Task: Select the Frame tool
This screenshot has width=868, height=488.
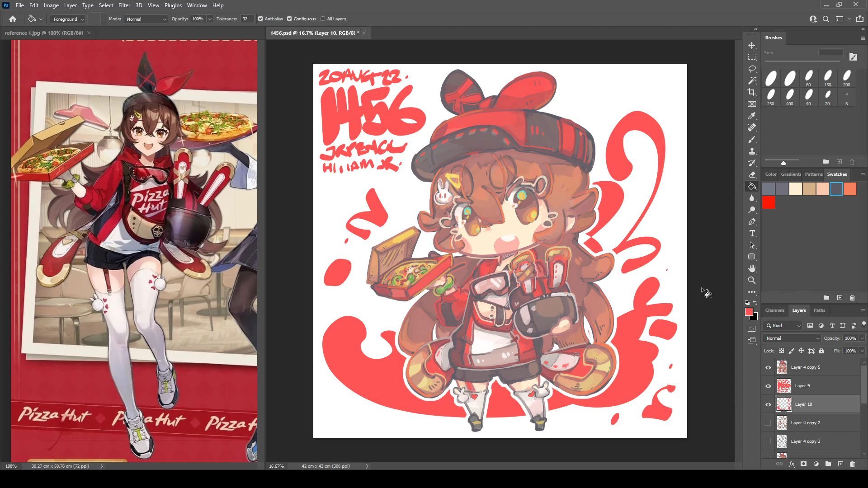Action: 752,104
